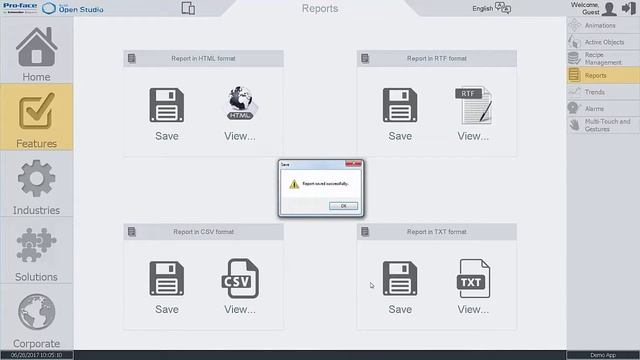The height and width of the screenshot is (360, 640).
Task: Click the logout arrow icon
Action: [629, 8]
